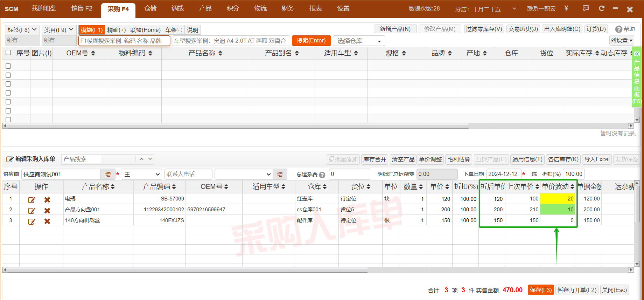Click the refresh icon in top bar
The width and height of the screenshot is (644, 300).
tap(601, 8)
